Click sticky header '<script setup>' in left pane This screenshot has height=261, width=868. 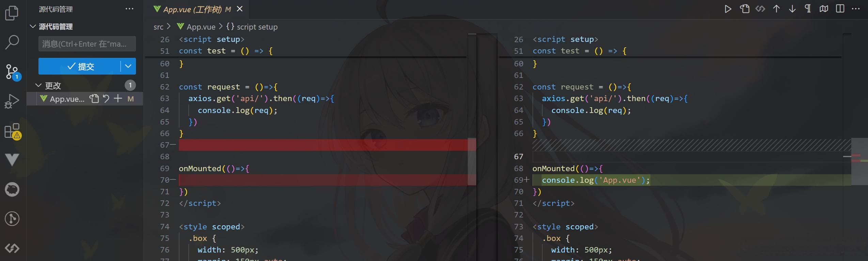point(212,39)
